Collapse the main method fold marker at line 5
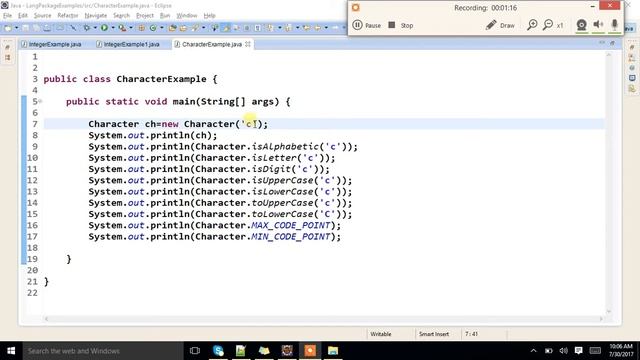Screen dimensions: 640x360 click(40, 101)
